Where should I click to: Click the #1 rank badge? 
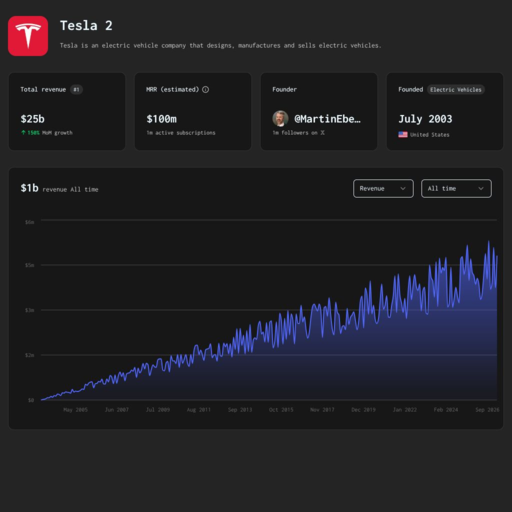[x=76, y=89]
